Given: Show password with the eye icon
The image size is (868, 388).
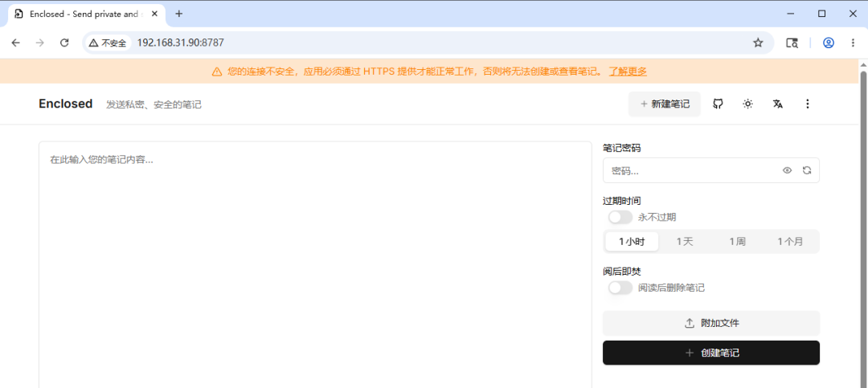Looking at the screenshot, I should (x=787, y=170).
